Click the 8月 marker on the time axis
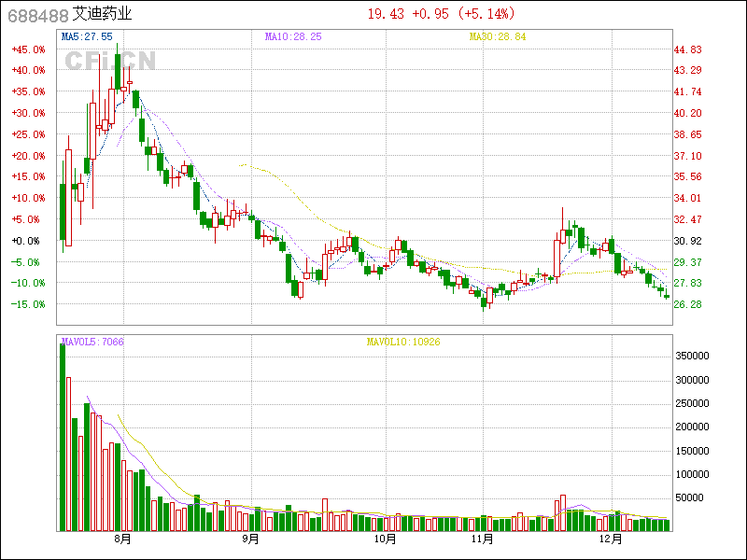Viewport: 747px width, 560px height. coord(121,539)
